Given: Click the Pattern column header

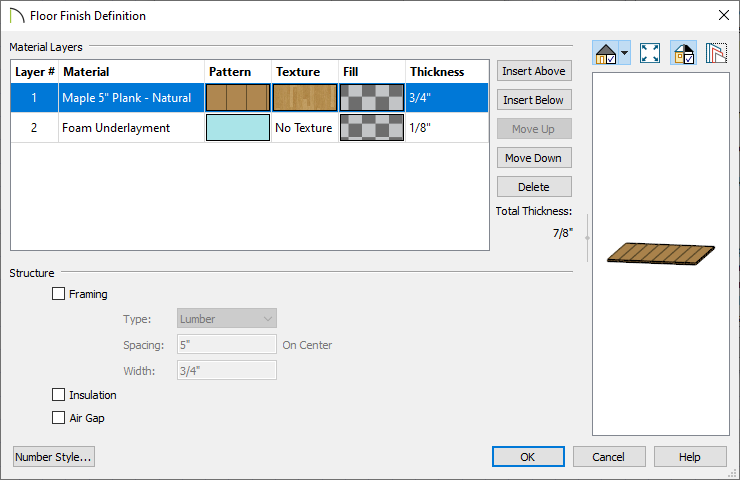Looking at the screenshot, I should 238,72.
